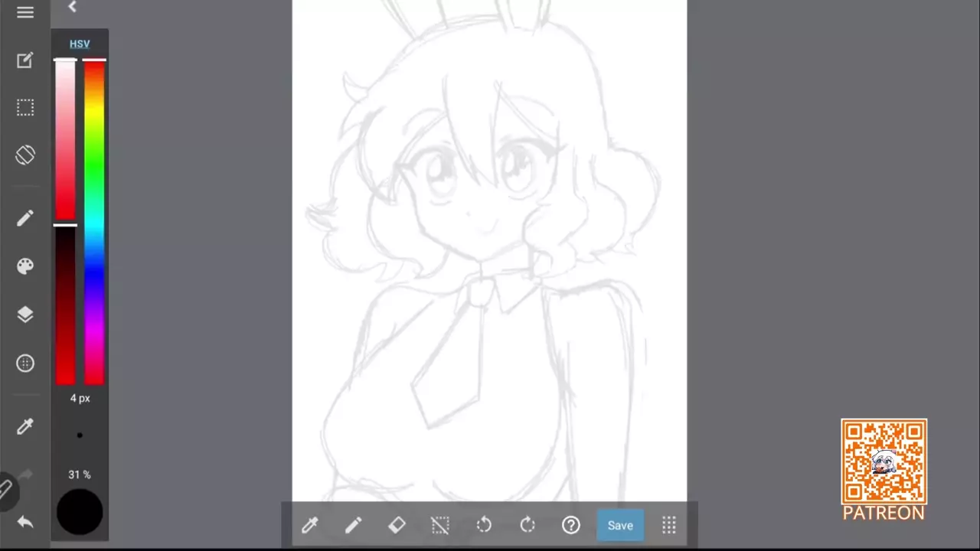Open the hamburger main menu

(25, 13)
